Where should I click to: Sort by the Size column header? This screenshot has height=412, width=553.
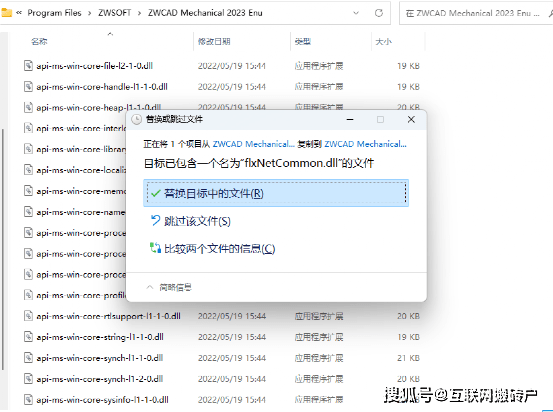383,42
